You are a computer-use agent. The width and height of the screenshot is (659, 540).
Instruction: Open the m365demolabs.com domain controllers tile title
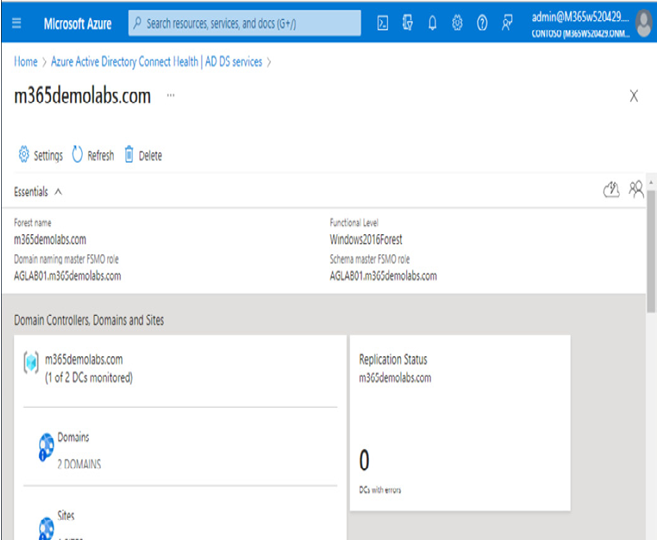tap(84, 360)
